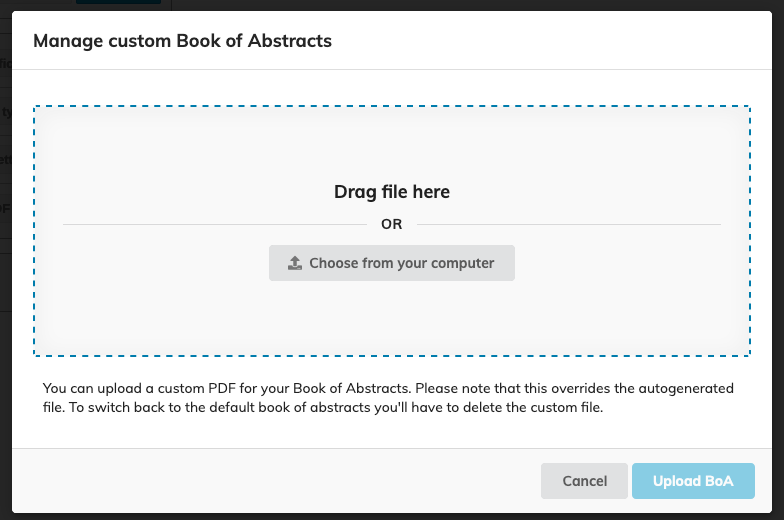Click blank header area right of title
This screenshot has height=520, width=784.
pyautogui.click(x=550, y=41)
